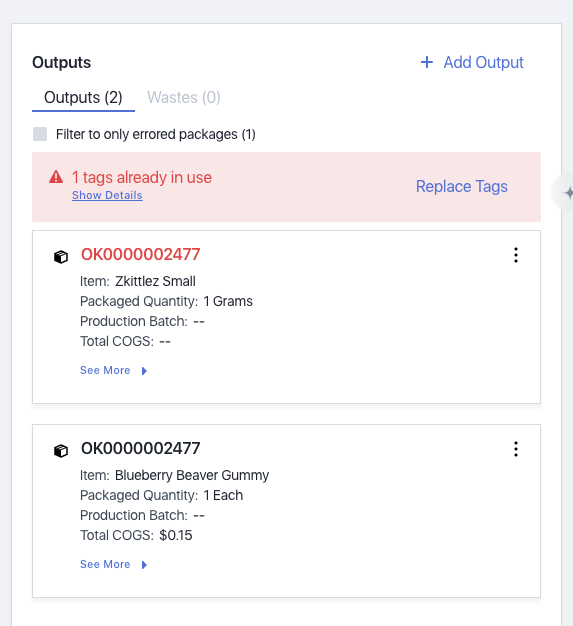Image resolution: width=573 pixels, height=626 pixels.
Task: Toggle Filter to only errored packages checkbox
Action: pyautogui.click(x=40, y=134)
